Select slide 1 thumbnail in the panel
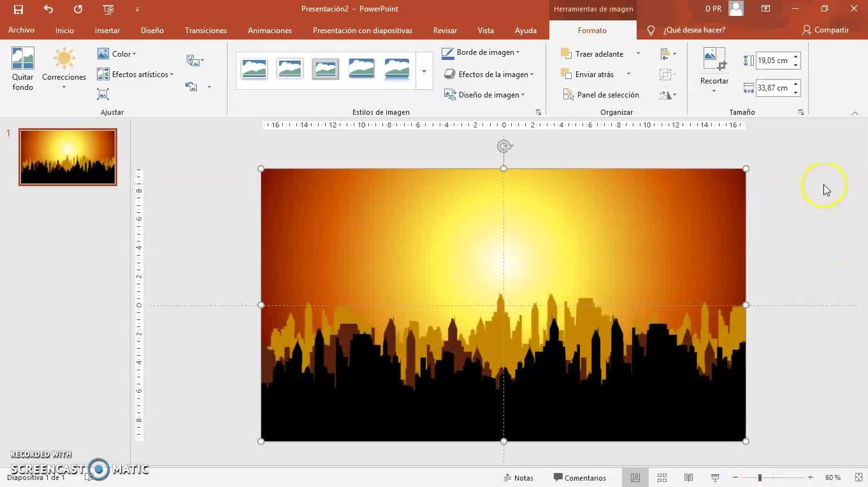 tap(68, 157)
